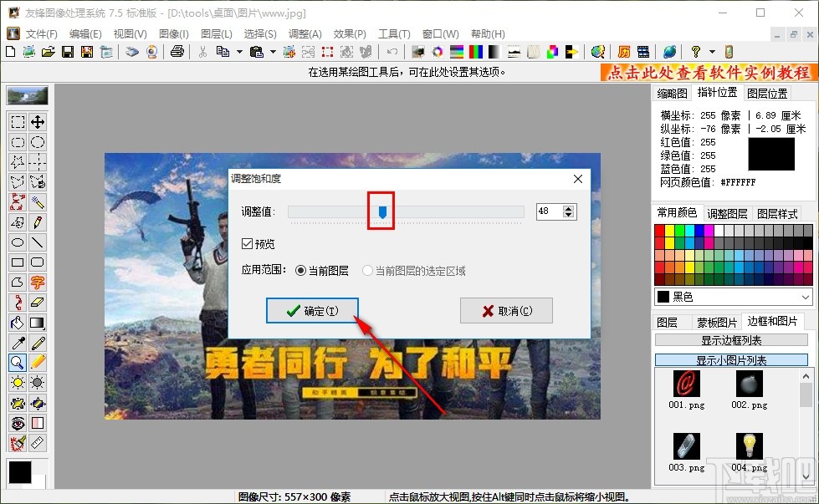Click the New file icon in toolbar
The image size is (819, 504).
tap(10, 52)
